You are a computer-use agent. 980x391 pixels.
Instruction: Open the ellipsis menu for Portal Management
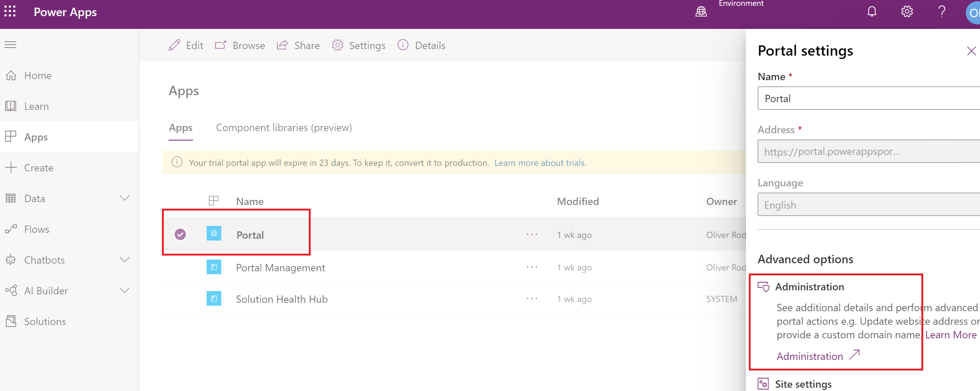click(x=532, y=267)
